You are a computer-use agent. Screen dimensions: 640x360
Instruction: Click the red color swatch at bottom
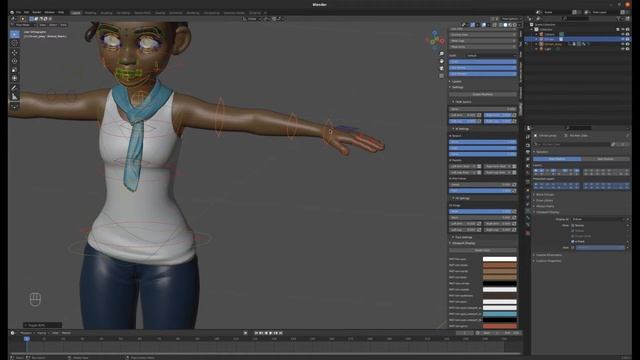[x=500, y=326]
